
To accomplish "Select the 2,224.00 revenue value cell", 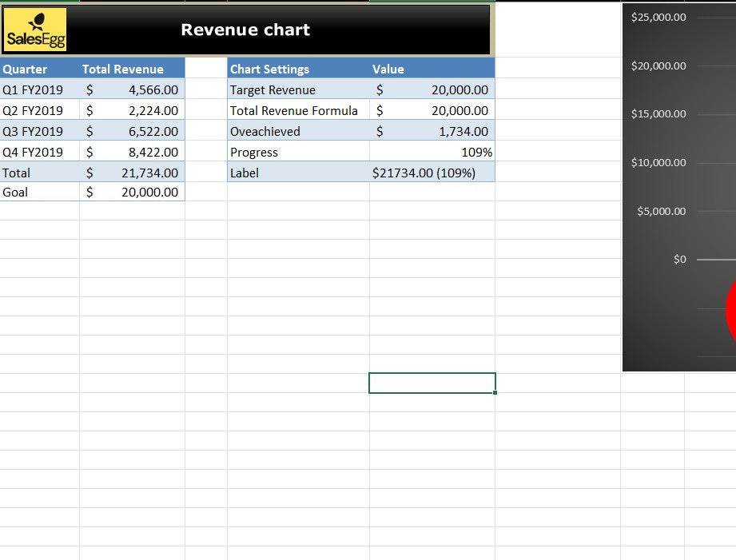I will pos(133,111).
